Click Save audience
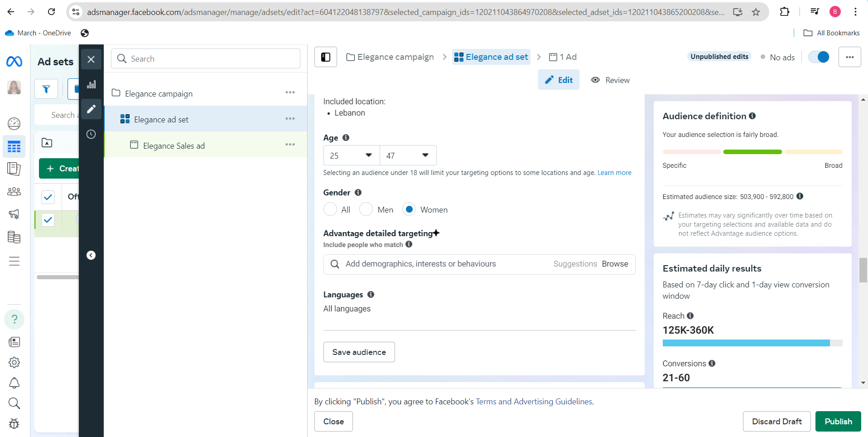 point(359,352)
